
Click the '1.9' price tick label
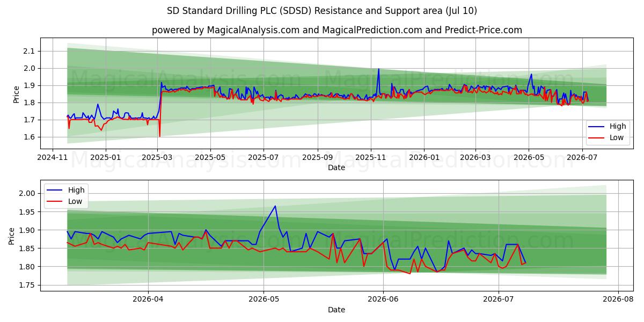29,85
